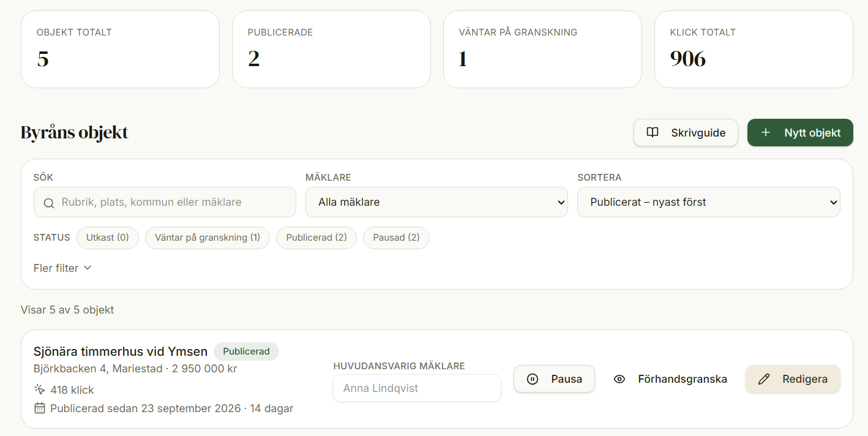Click the Byråns objekt heading
The width and height of the screenshot is (868, 436).
tap(75, 132)
